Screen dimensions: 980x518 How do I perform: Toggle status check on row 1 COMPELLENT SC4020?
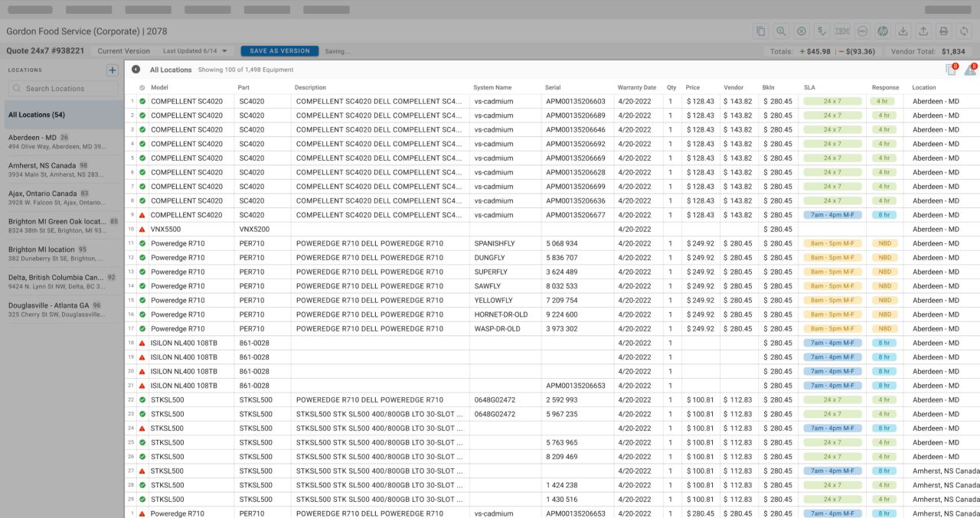point(142,101)
